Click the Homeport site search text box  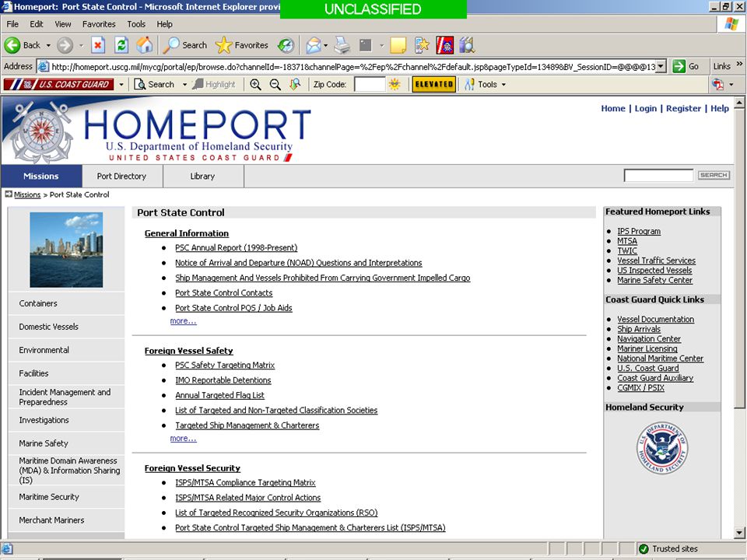[658, 175]
